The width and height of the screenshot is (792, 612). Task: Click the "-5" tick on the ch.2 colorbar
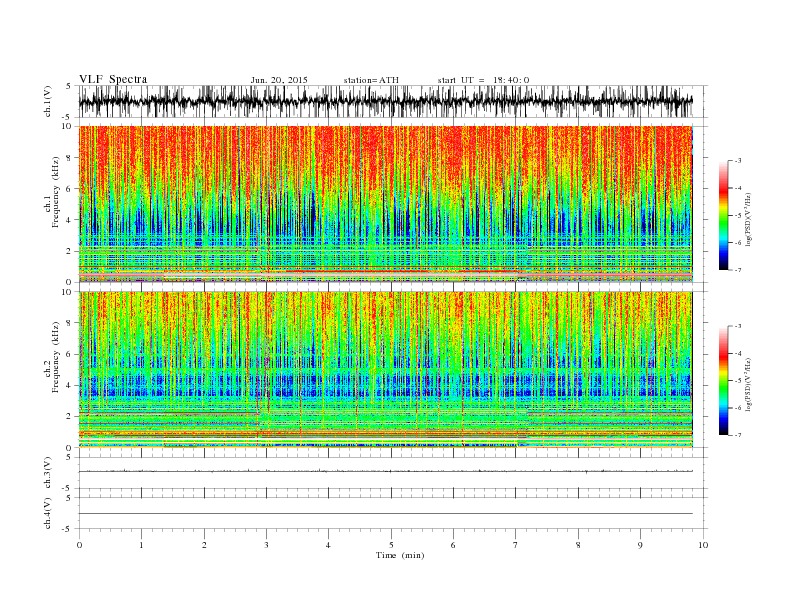(738, 380)
